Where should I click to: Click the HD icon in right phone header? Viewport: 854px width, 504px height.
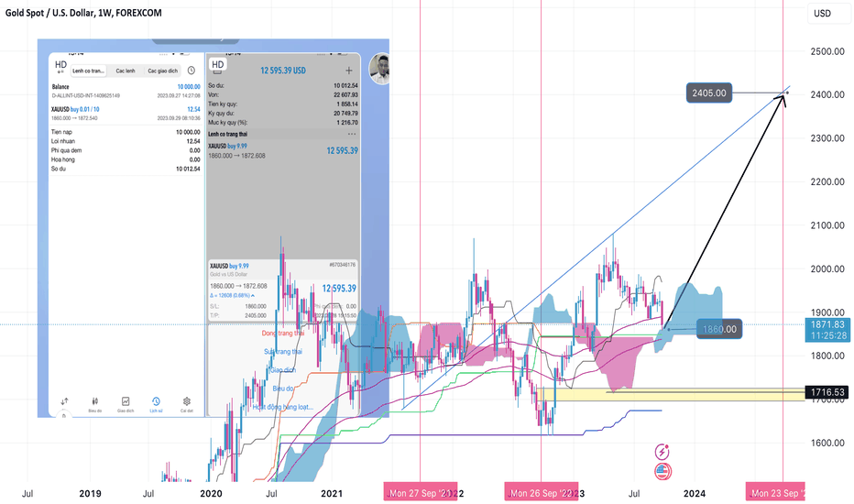pyautogui.click(x=218, y=65)
